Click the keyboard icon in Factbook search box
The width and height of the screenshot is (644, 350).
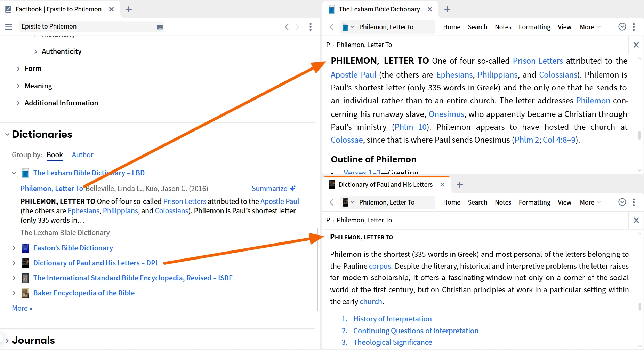click(x=160, y=27)
